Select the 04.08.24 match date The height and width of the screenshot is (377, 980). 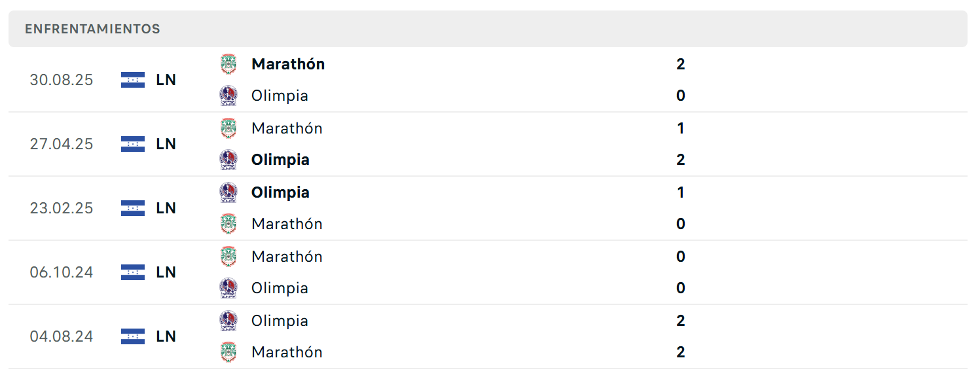click(62, 336)
